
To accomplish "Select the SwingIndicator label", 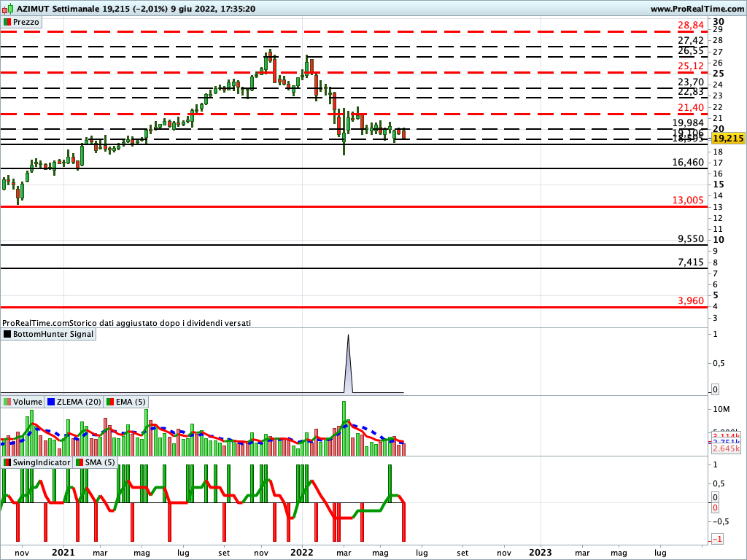I will 42,463.
